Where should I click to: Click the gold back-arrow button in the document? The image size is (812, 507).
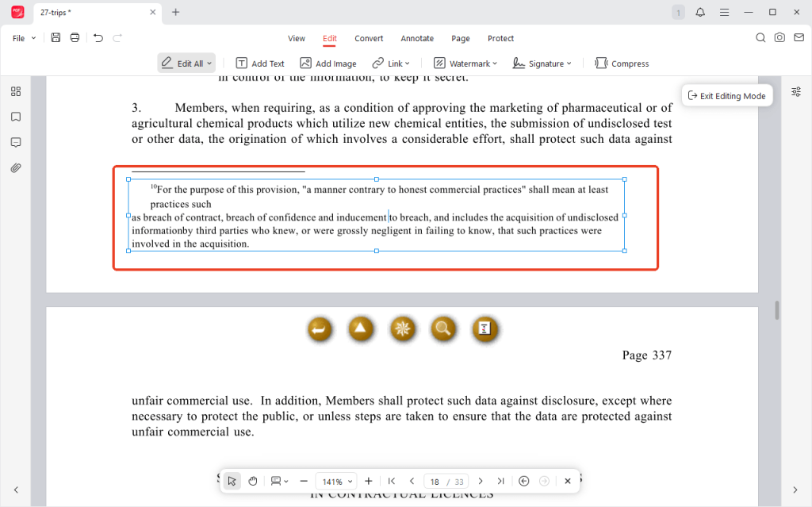(320, 328)
